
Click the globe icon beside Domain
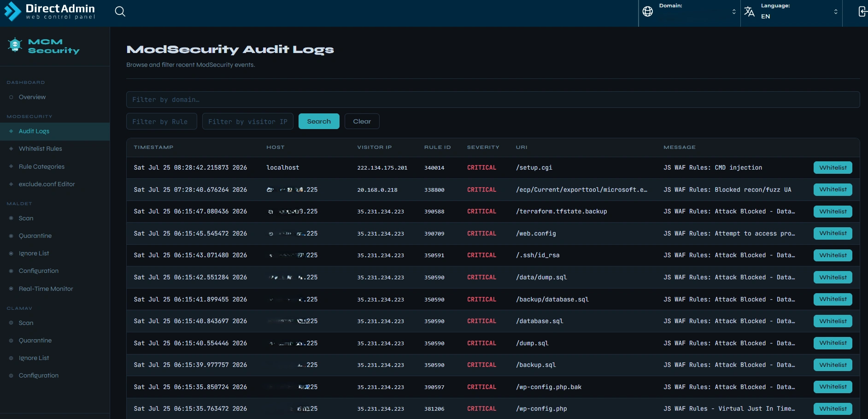(x=648, y=12)
